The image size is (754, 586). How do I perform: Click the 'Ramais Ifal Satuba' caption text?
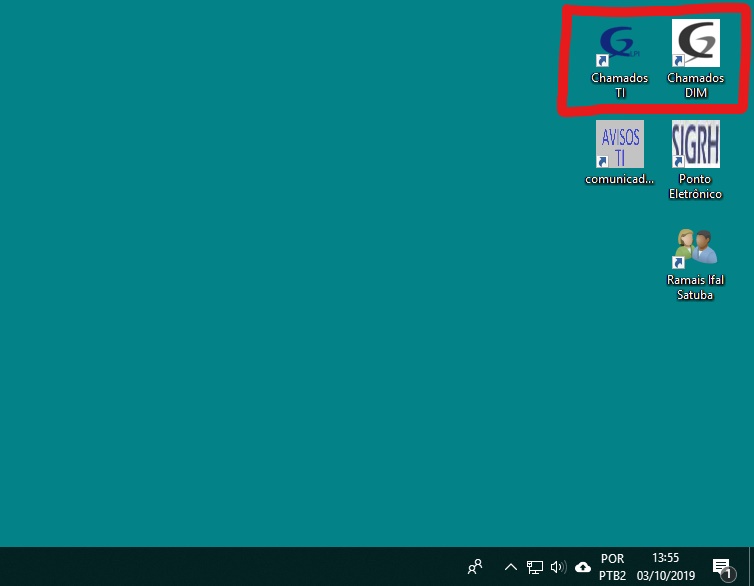695,288
